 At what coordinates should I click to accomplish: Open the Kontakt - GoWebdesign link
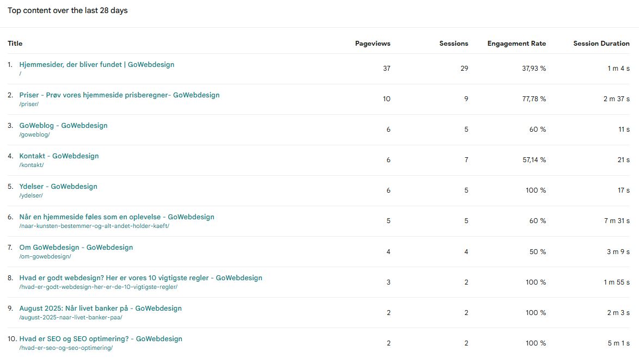[x=59, y=156]
